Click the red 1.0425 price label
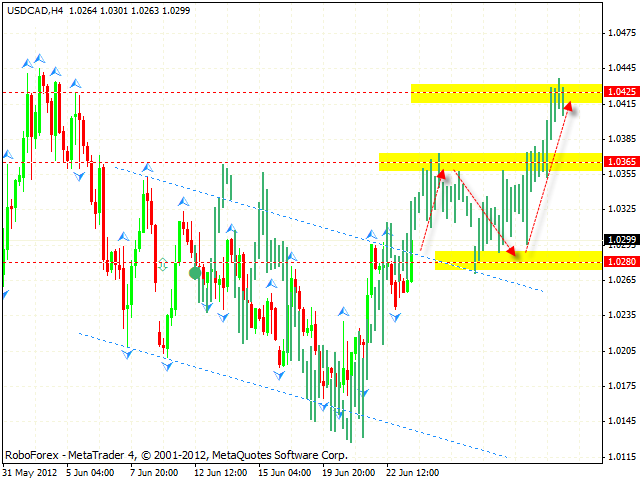640x480 pixels. pyautogui.click(x=621, y=92)
